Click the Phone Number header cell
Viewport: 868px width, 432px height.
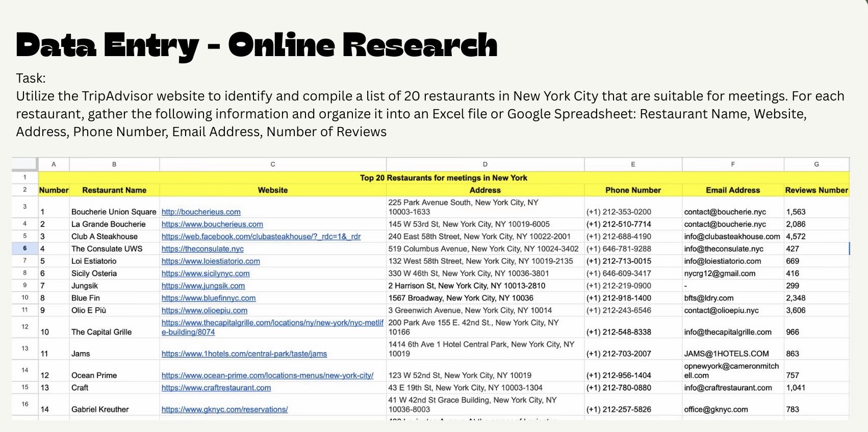pyautogui.click(x=633, y=190)
